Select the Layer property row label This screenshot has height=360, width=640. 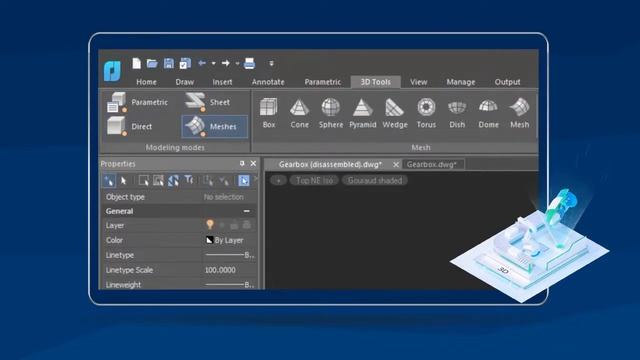tap(115, 225)
